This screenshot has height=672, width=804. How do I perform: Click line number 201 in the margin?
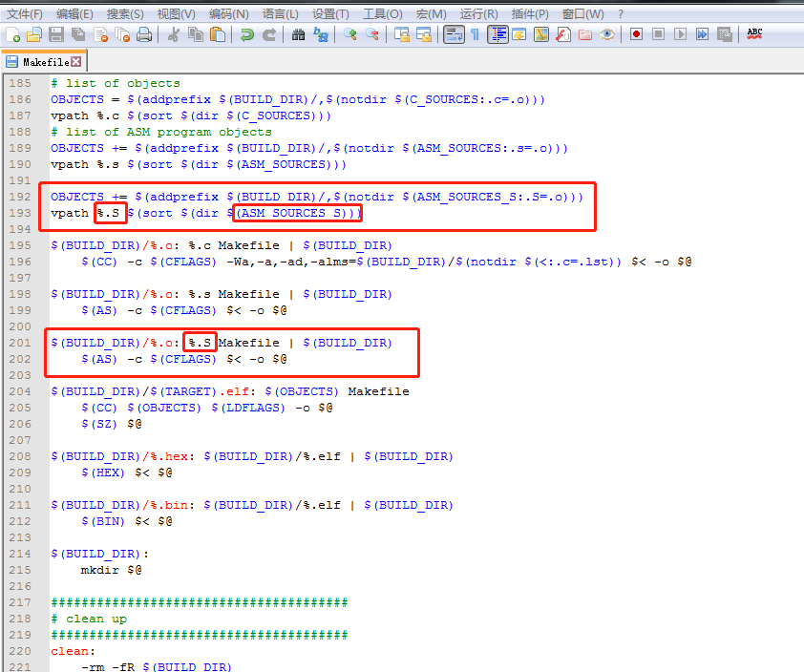tap(20, 343)
